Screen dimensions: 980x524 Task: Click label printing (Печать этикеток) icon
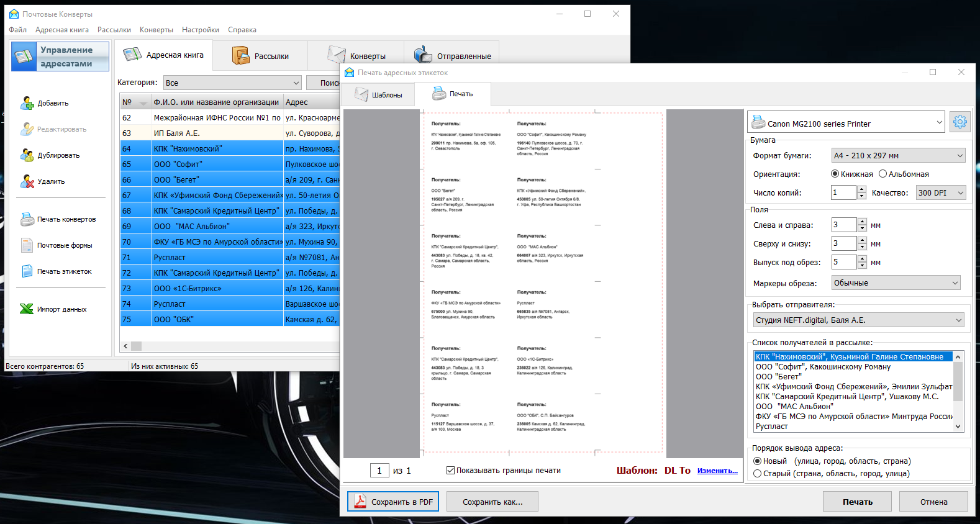tap(27, 271)
